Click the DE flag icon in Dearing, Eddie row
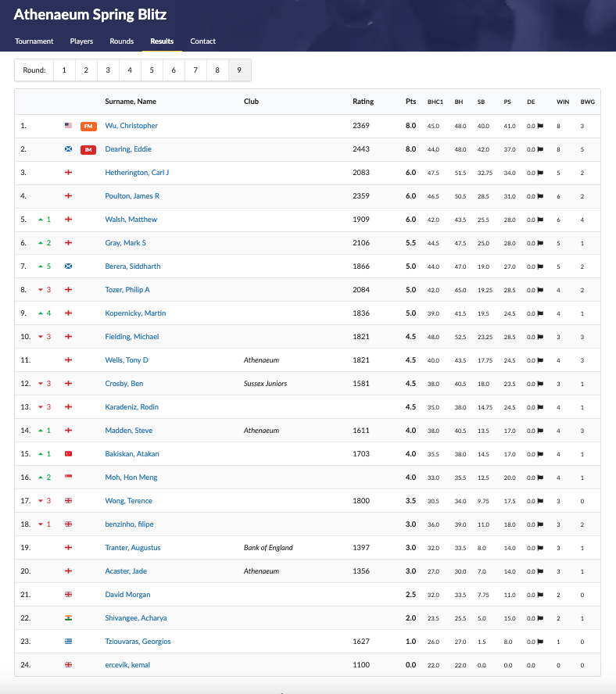Screen dimensions: 616x694 pyautogui.click(x=540, y=149)
